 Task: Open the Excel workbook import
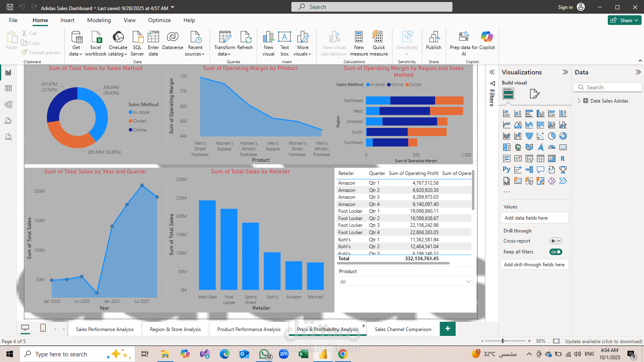point(96,38)
